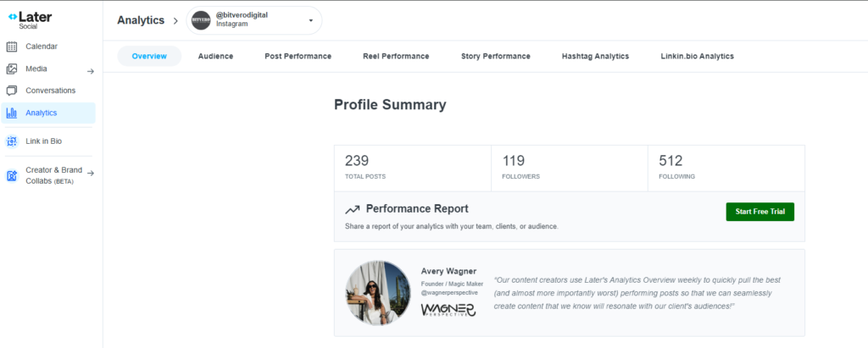Click the Profile Summary heading

point(390,104)
